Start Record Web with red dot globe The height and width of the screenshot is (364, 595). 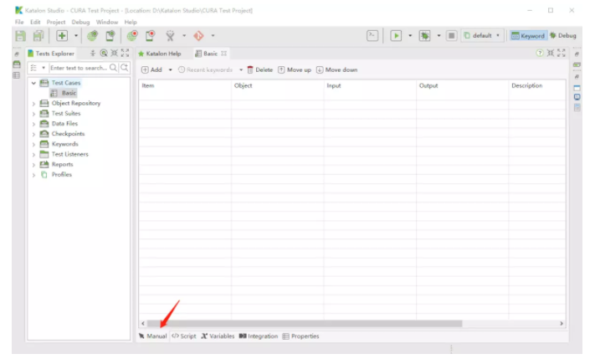(132, 36)
